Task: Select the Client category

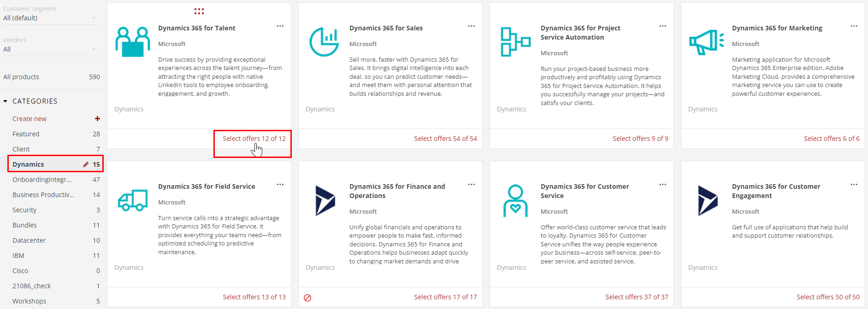Action: [56, 149]
